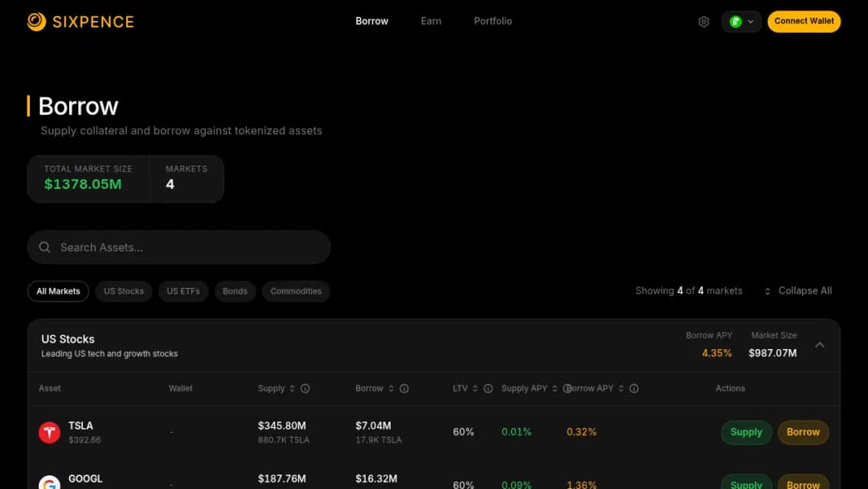Filter markets by US Stocks chip
This screenshot has height=489, width=868.
pos(124,291)
